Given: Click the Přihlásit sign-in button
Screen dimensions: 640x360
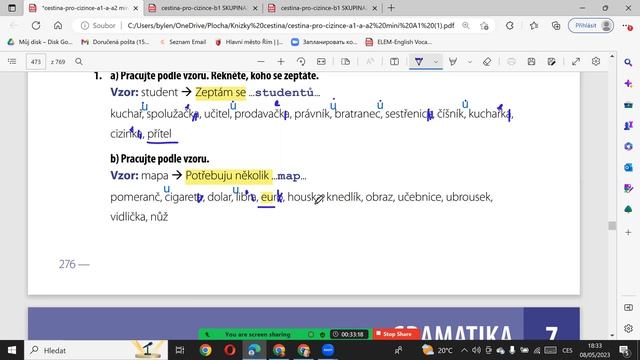Looking at the screenshot, I should [591, 25].
